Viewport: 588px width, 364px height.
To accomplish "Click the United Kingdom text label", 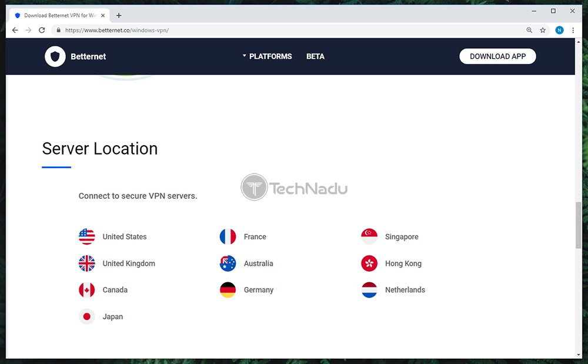I will 129,263.
